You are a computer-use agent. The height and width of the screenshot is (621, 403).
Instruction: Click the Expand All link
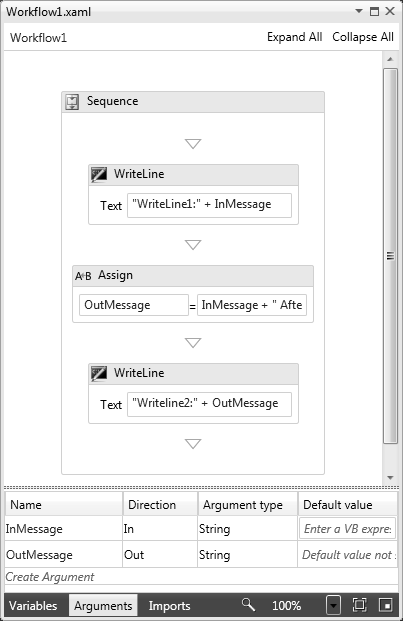pos(295,37)
